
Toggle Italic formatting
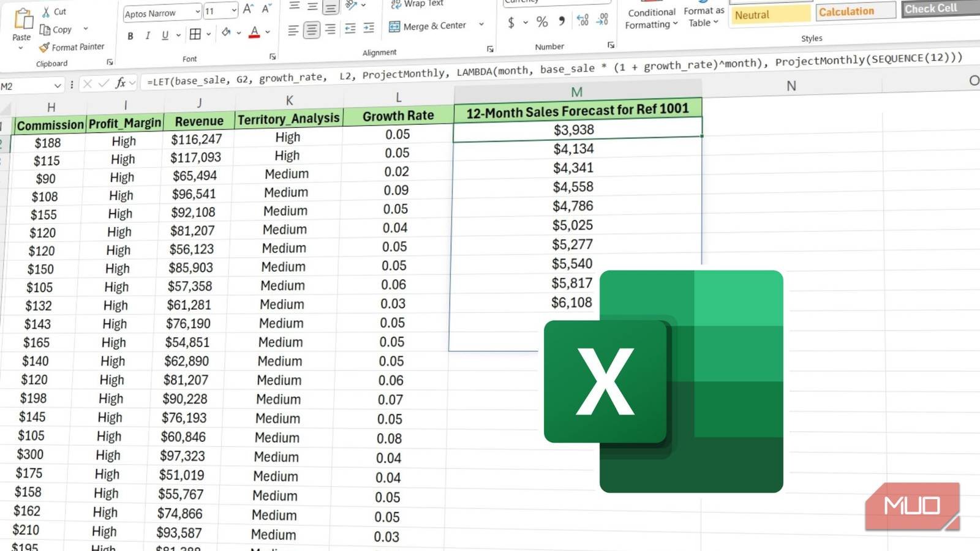[x=148, y=36]
